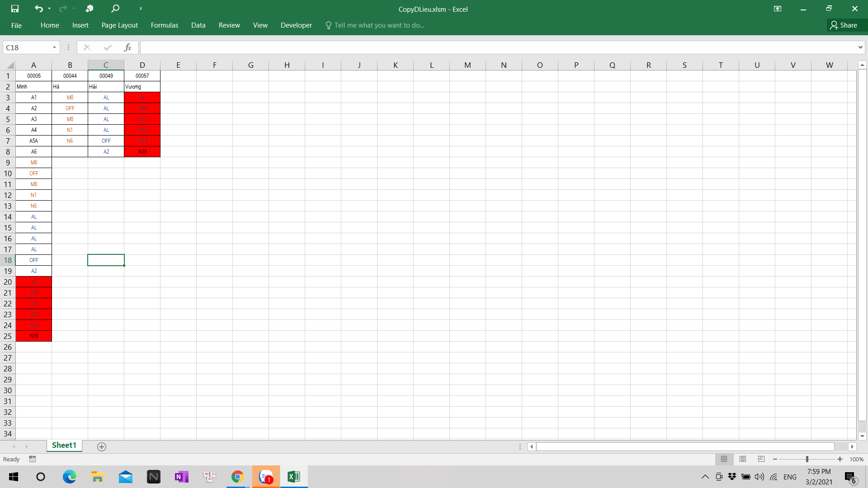Click inside the formula bar input
This screenshot has height=488, width=868.
[x=497, y=47]
